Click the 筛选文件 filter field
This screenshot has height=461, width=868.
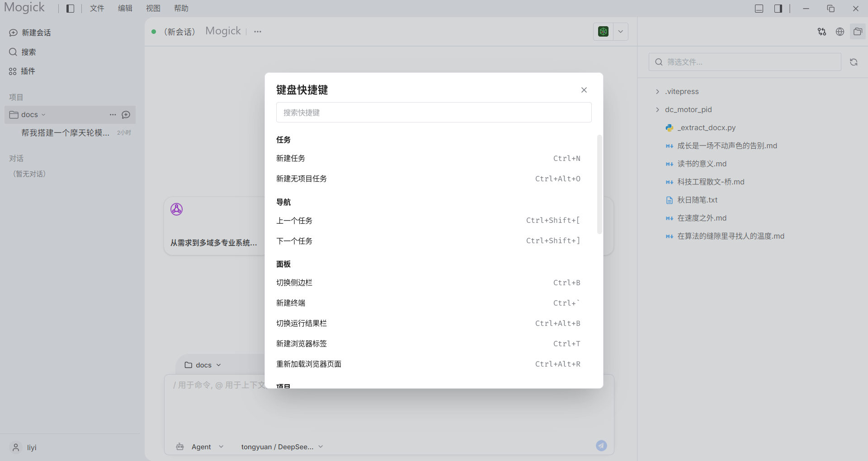pos(745,62)
